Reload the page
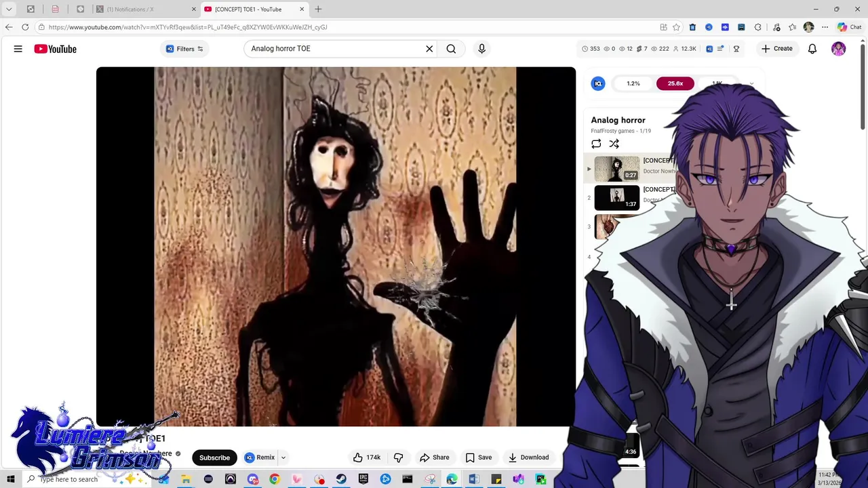This screenshot has width=868, height=488. 25,27
